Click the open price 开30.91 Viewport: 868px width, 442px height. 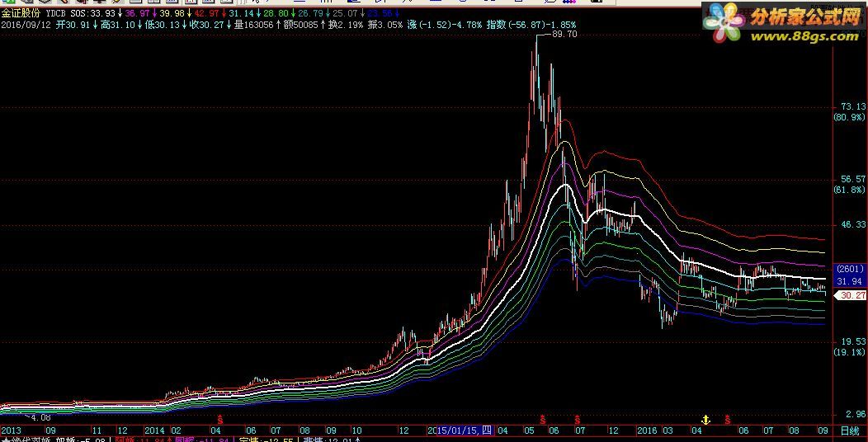pos(73,25)
